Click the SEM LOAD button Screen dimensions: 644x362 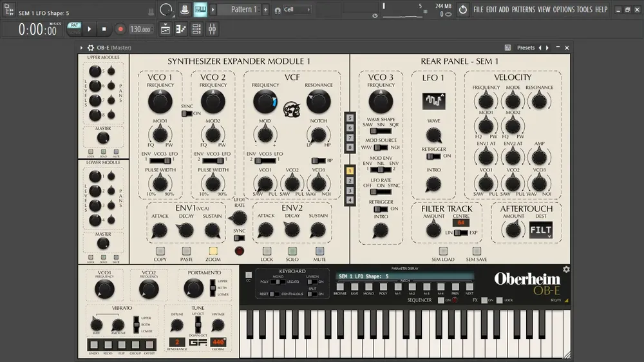click(443, 251)
